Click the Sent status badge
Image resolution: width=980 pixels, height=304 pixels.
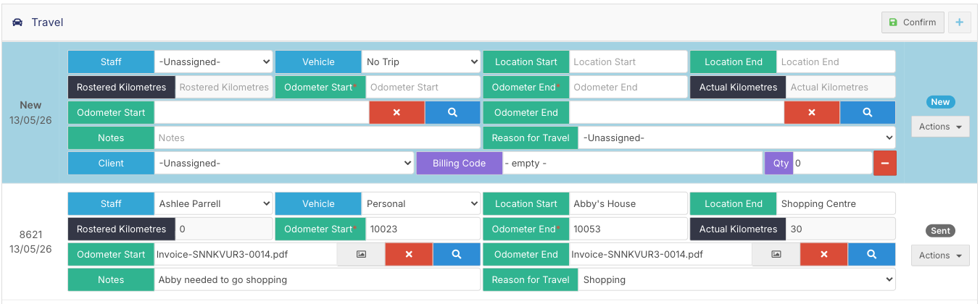pos(940,231)
